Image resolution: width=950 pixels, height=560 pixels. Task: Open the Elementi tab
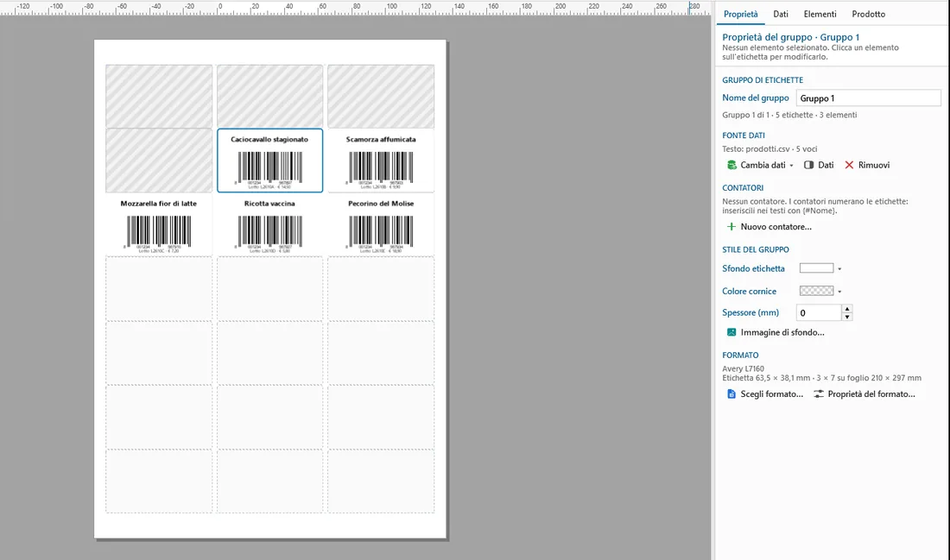(x=820, y=14)
